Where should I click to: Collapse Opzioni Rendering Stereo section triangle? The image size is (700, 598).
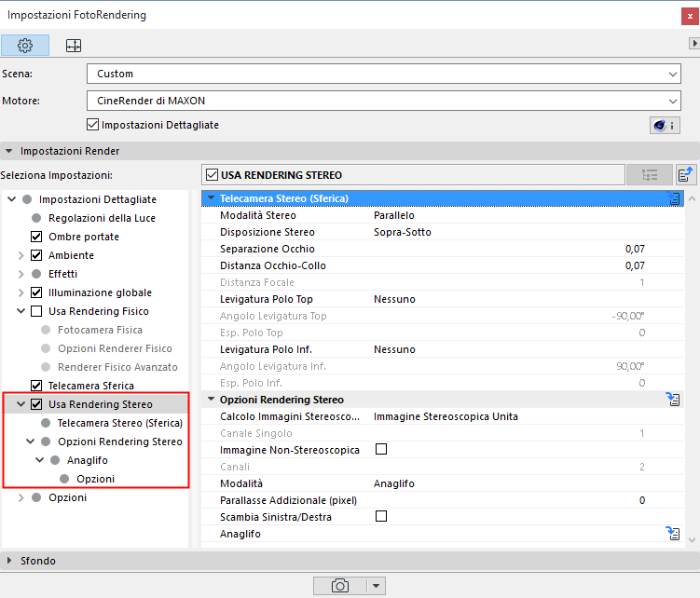pos(212,399)
